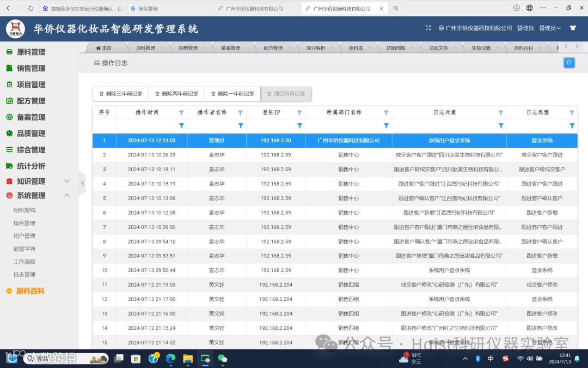The image size is (588, 368).
Task: Click 删除两年前记录 button
Action: (x=176, y=94)
